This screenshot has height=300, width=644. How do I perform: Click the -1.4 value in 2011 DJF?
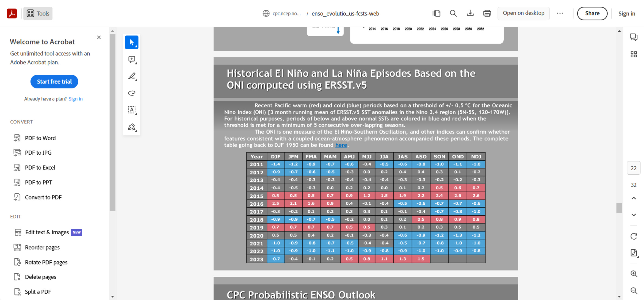point(275,164)
